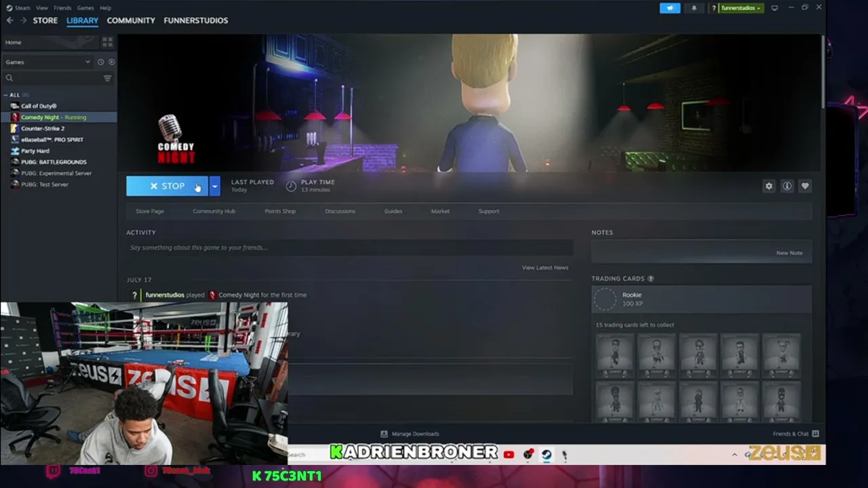Open the Games category dropdown
The height and width of the screenshot is (488, 868).
pos(48,62)
